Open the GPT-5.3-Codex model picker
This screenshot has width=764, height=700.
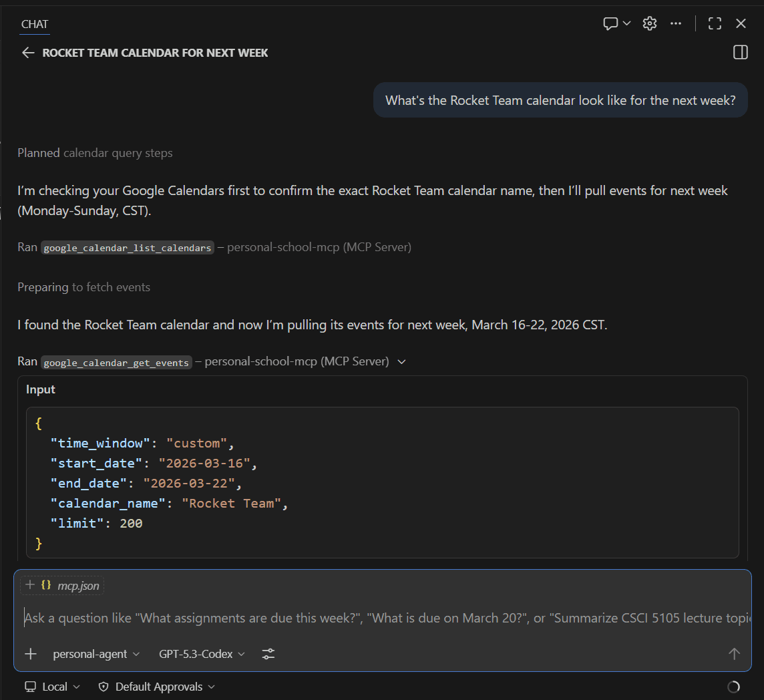[202, 654]
